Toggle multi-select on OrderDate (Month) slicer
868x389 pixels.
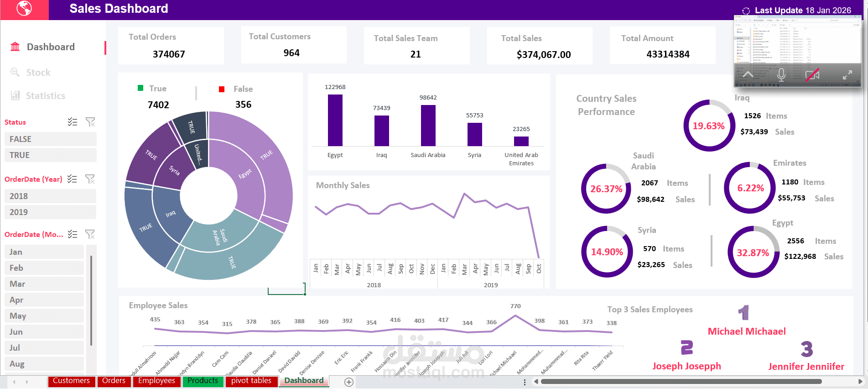[x=73, y=234]
